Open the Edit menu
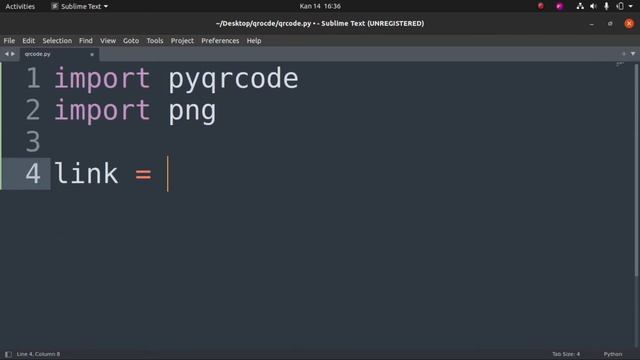The width and height of the screenshot is (640, 360). click(29, 41)
